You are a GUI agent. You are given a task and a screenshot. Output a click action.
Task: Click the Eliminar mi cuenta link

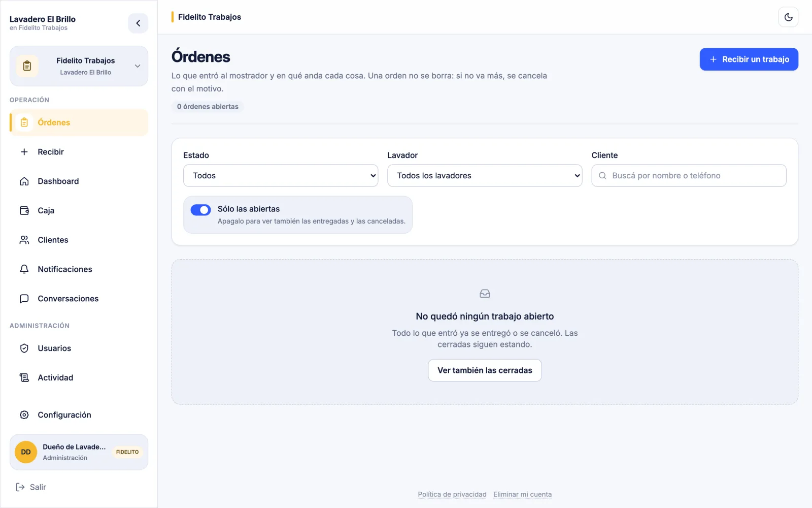point(522,494)
